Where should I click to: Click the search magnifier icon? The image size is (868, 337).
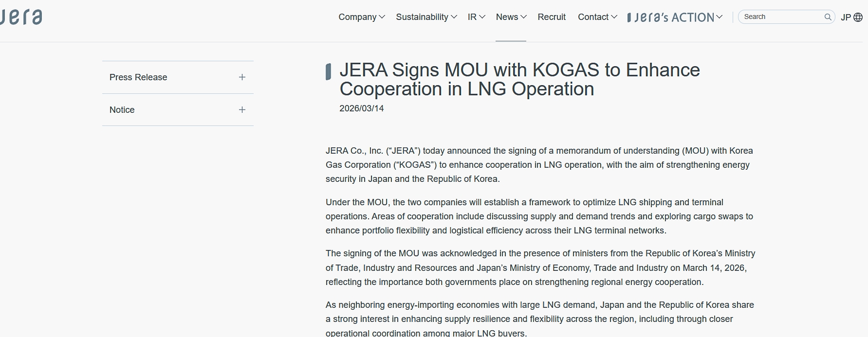tap(828, 17)
